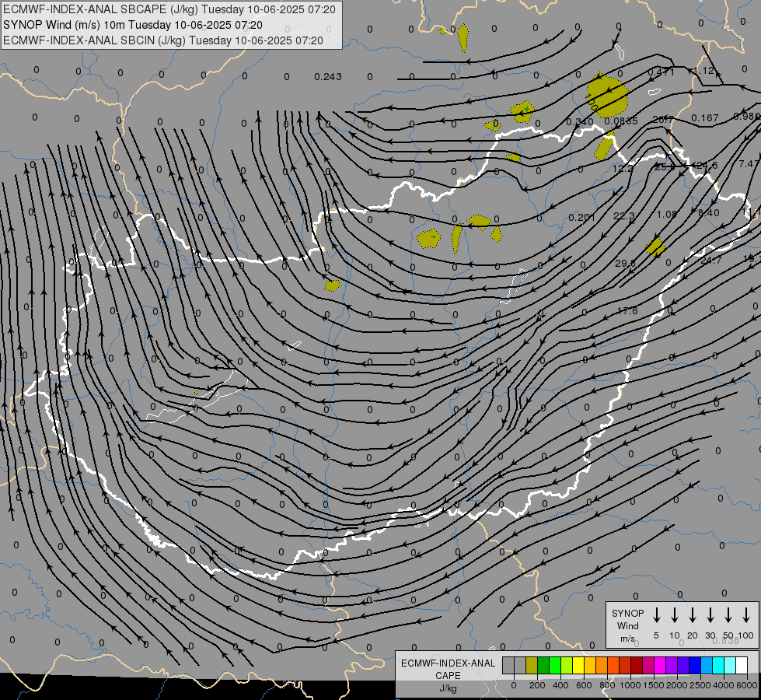Select the cyan swatch left of 4000

coord(718,666)
